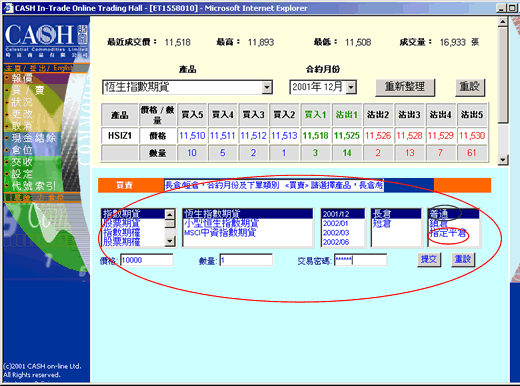Click down arrow of category list scrollbar

[x=170, y=241]
